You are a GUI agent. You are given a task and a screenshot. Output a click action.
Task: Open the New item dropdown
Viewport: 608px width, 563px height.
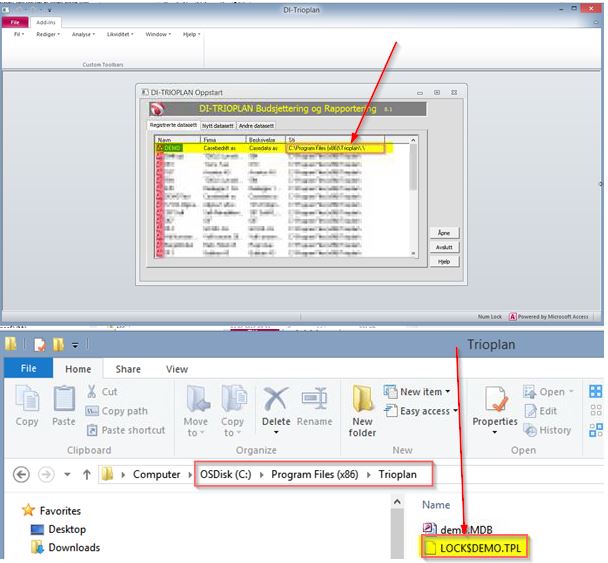pos(417,392)
